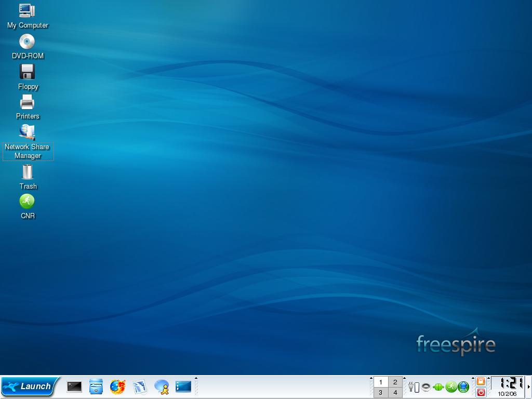Viewport: 532px width, 399px height.
Task: Click the orange lock screen button
Action: tap(481, 381)
